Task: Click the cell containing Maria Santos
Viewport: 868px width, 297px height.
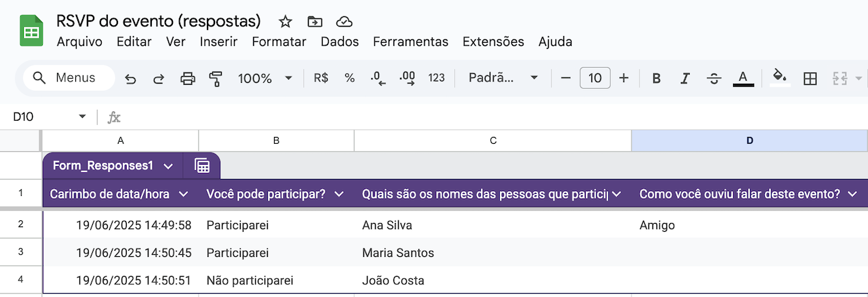Action: (493, 253)
